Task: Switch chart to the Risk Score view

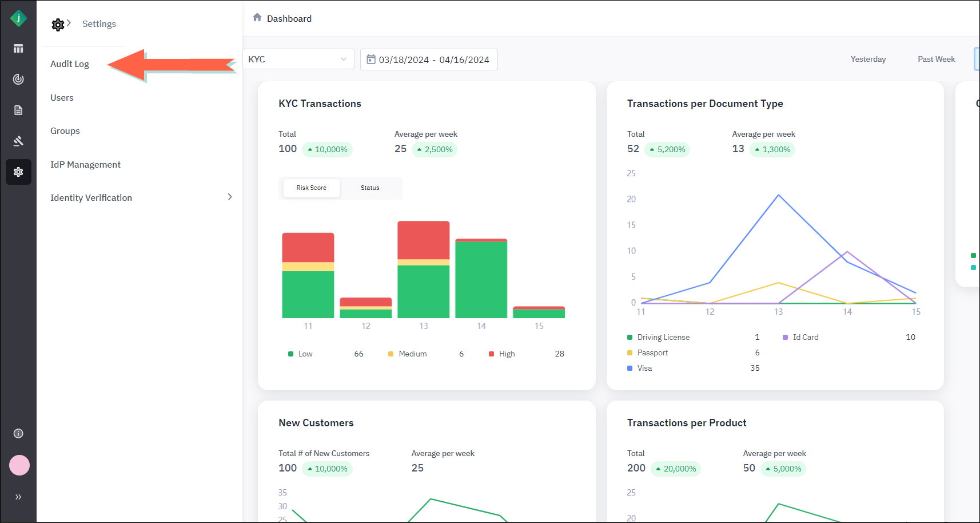Action: point(311,188)
